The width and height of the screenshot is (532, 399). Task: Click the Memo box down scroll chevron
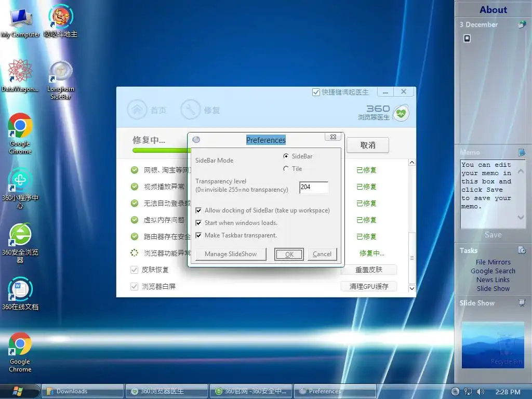point(521,217)
